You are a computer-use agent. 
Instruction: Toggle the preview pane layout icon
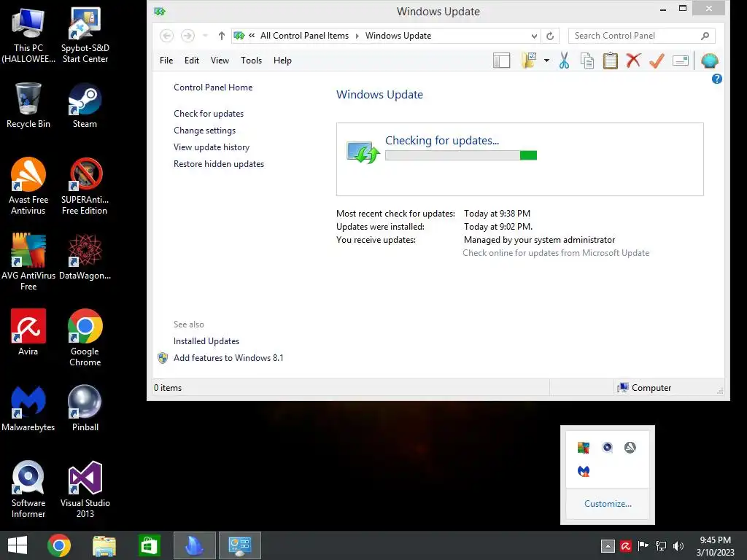click(x=501, y=61)
